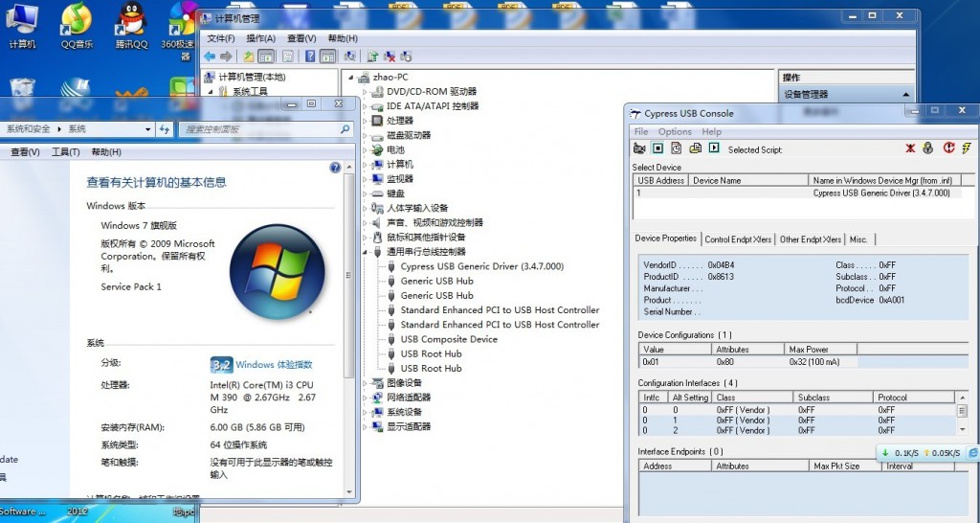Open the Windows 体验指数 link
Screen dimensions: 980x523
pos(274,365)
